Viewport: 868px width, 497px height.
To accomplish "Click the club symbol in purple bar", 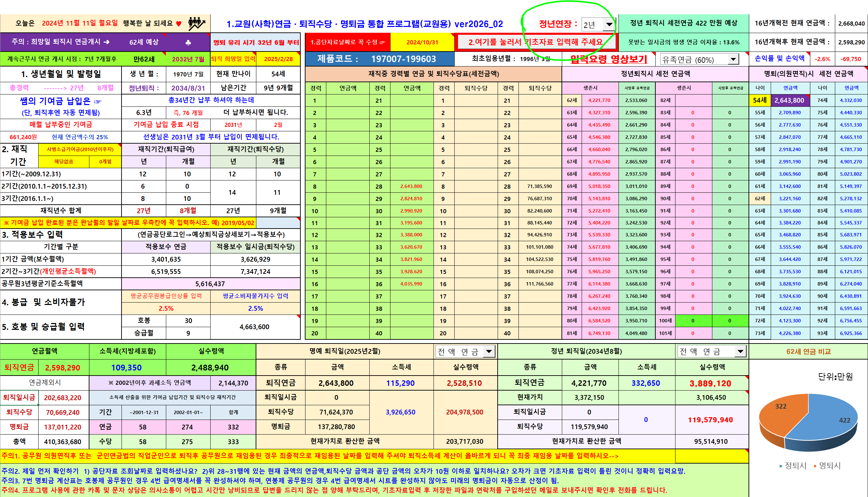I will (x=188, y=42).
